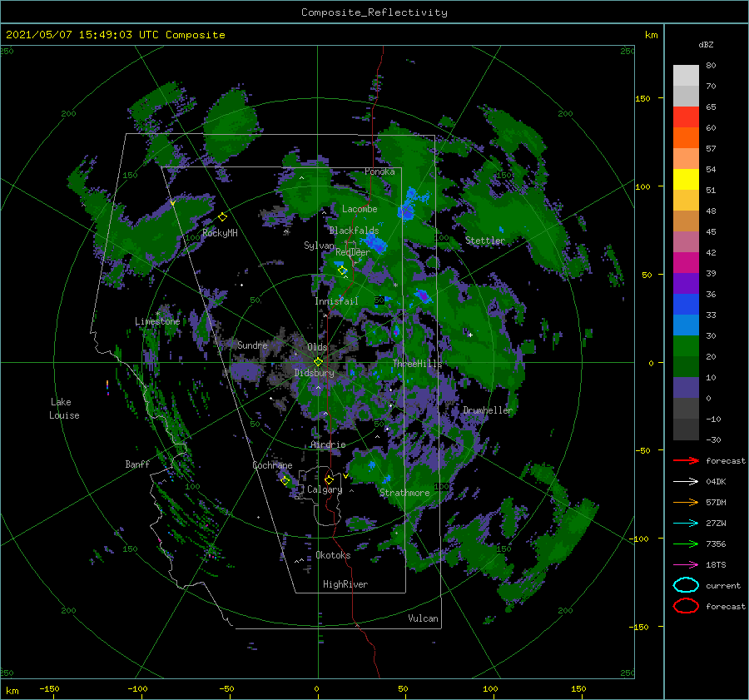
Task: Click the cyan current ellipse icon
Action: point(686,585)
